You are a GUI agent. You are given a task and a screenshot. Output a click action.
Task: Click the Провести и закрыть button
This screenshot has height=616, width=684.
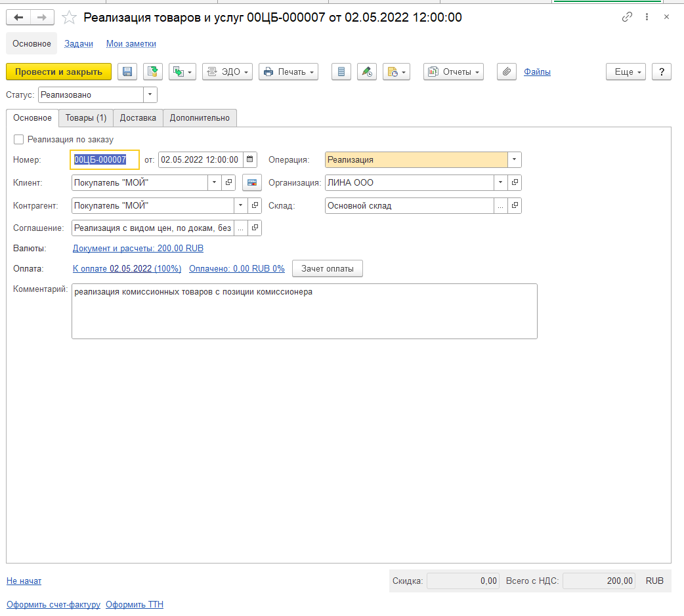coord(58,72)
